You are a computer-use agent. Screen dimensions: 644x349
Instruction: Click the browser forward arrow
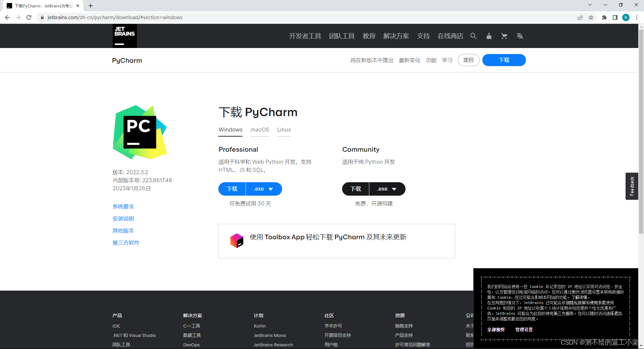18,17
